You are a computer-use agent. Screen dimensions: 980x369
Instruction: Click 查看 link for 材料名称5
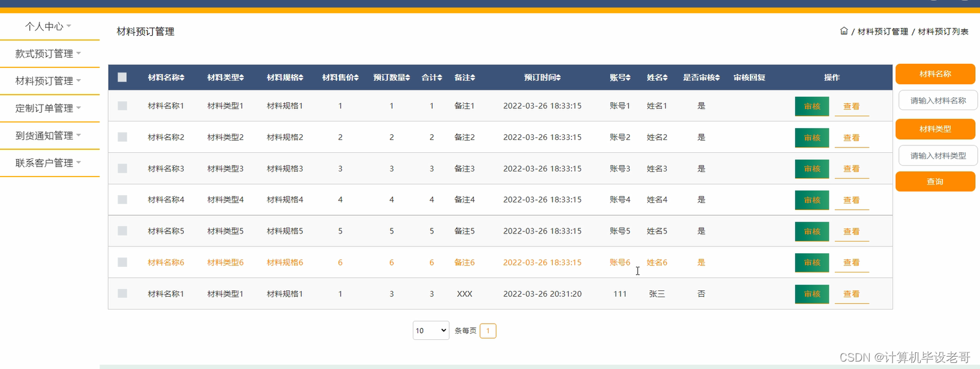point(852,232)
